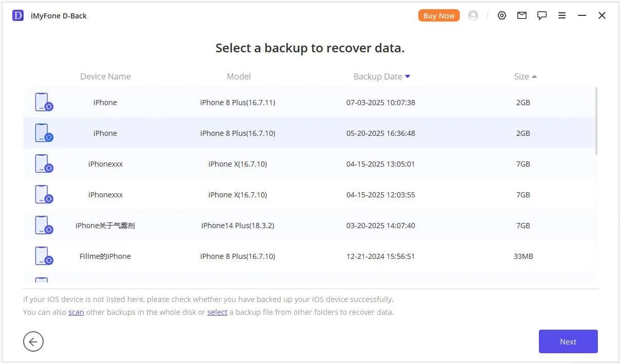The image size is (621, 364).
Task: Click the Device Name column header
Action: click(105, 76)
